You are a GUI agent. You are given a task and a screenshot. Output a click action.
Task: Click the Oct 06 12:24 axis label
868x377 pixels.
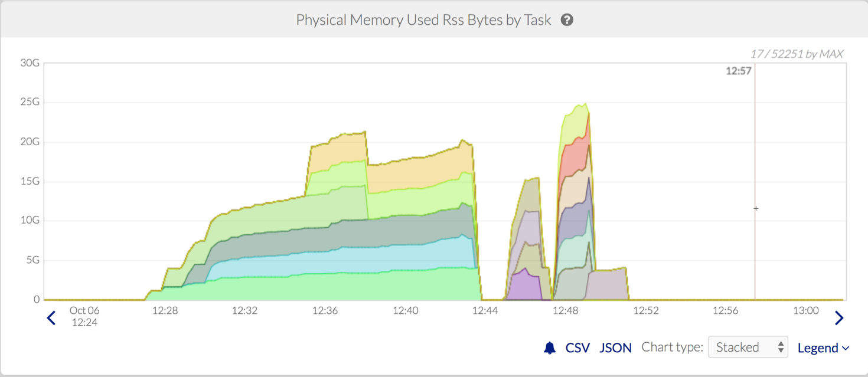pyautogui.click(x=84, y=316)
